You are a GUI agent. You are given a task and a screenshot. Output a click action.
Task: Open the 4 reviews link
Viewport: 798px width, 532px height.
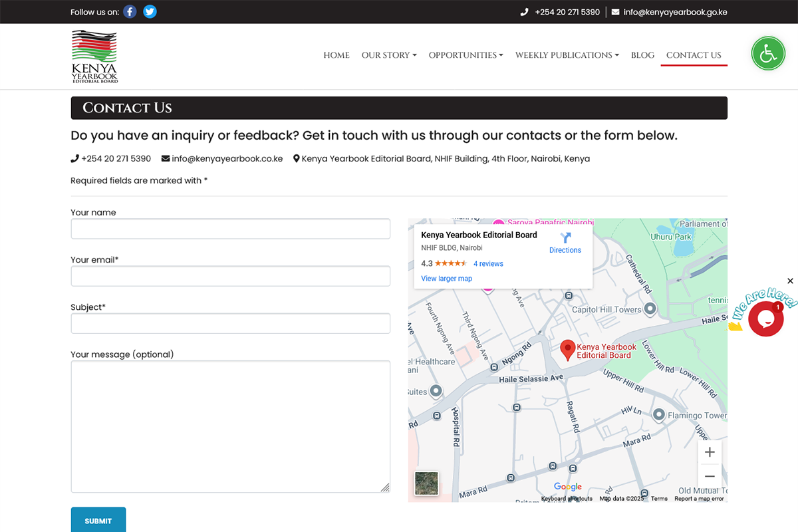[x=488, y=264]
